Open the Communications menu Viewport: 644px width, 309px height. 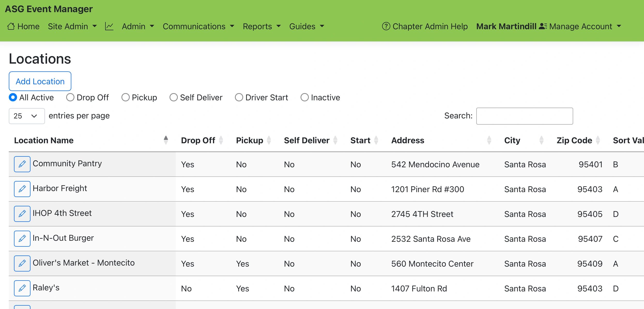pos(198,26)
